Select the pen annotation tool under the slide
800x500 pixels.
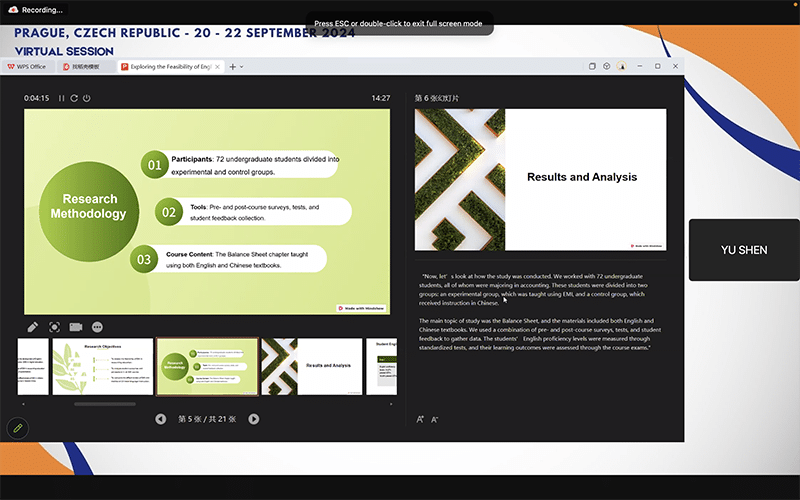[x=32, y=327]
